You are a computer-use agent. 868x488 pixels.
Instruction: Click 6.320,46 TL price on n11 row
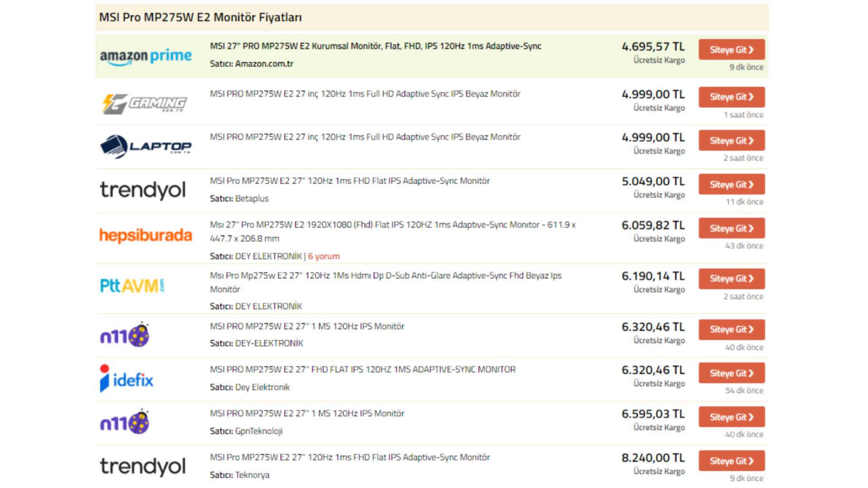[653, 327]
